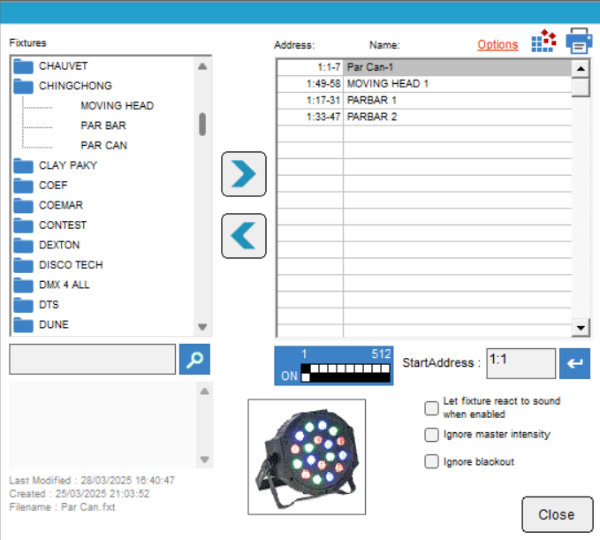Confirm start address with enter arrow icon
600x540 pixels.
pos(574,363)
